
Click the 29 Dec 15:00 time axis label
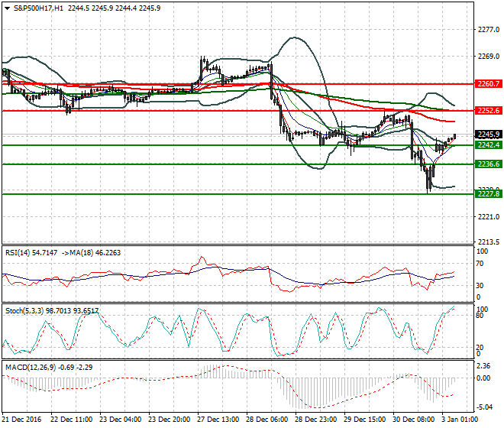pos(364,420)
